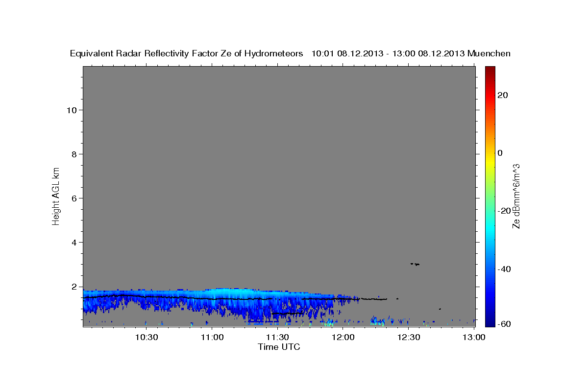Image resolution: width=588 pixels, height=392 pixels.
Task: Click the height tick label '10'
Action: tap(72, 110)
